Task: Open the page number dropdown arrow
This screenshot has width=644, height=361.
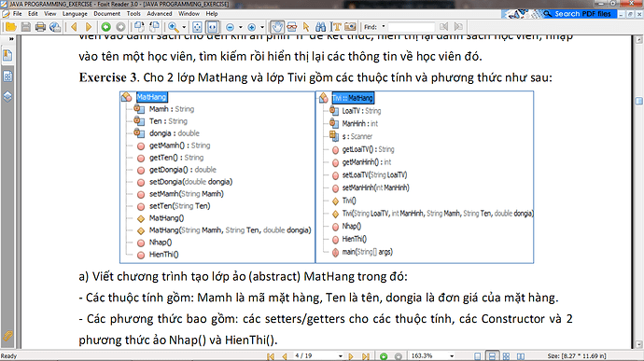Action: pyautogui.click(x=341, y=356)
